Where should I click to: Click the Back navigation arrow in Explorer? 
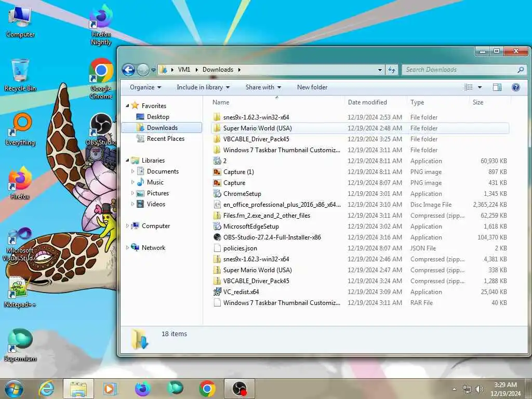coord(129,70)
